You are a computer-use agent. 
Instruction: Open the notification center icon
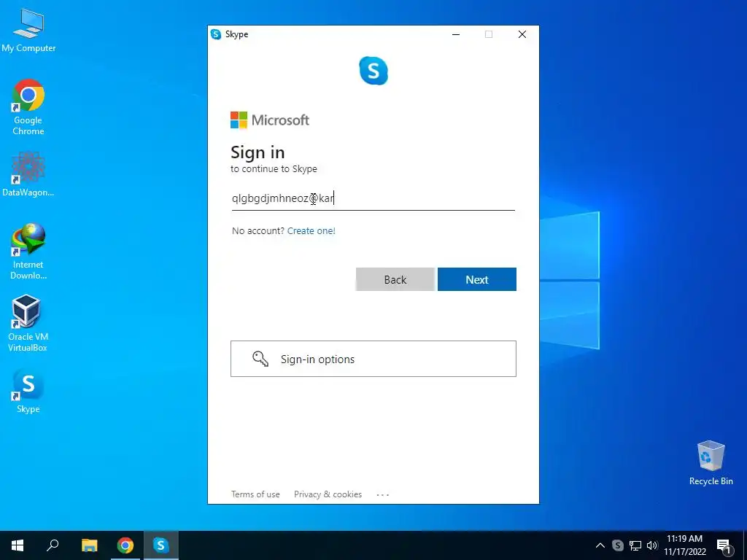(724, 545)
